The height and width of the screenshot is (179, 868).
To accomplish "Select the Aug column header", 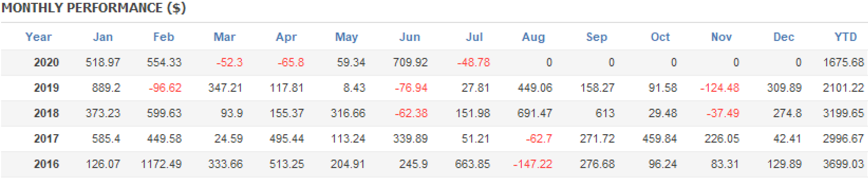I will click(533, 37).
